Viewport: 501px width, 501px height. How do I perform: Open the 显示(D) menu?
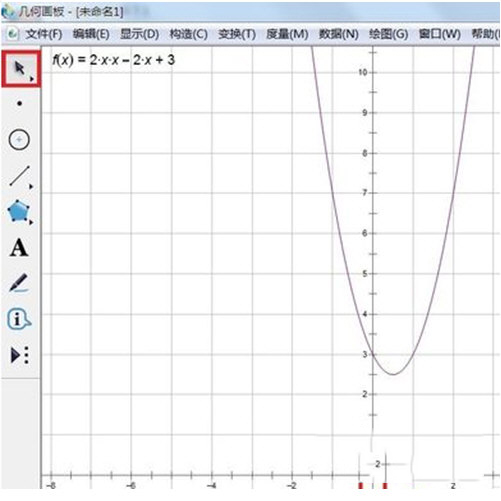[x=139, y=34]
